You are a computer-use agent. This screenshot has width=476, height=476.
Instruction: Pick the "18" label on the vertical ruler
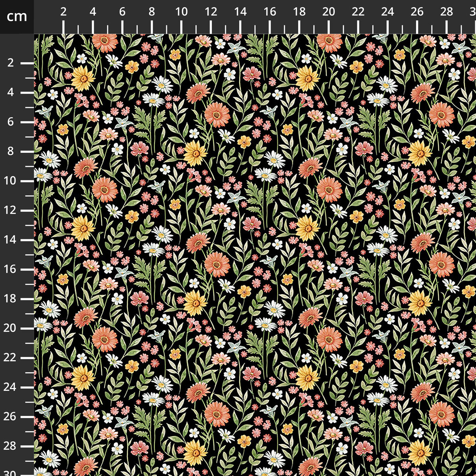pos(10,299)
